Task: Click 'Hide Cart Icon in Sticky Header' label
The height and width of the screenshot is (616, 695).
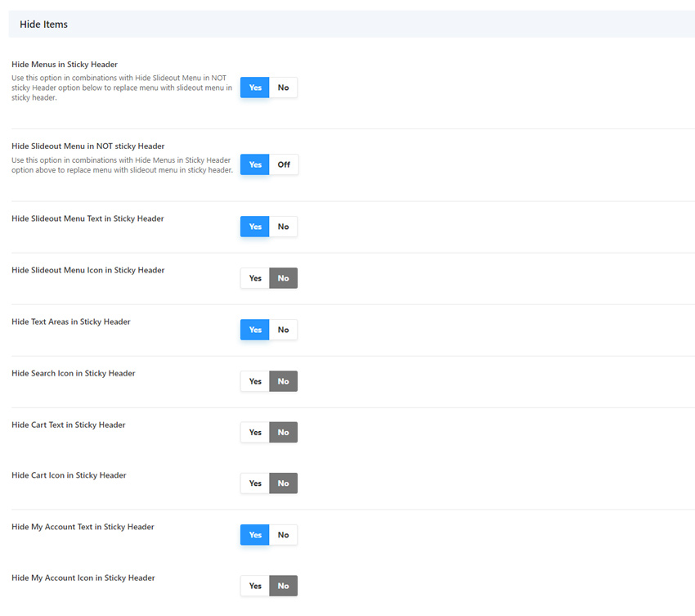Action: click(69, 475)
